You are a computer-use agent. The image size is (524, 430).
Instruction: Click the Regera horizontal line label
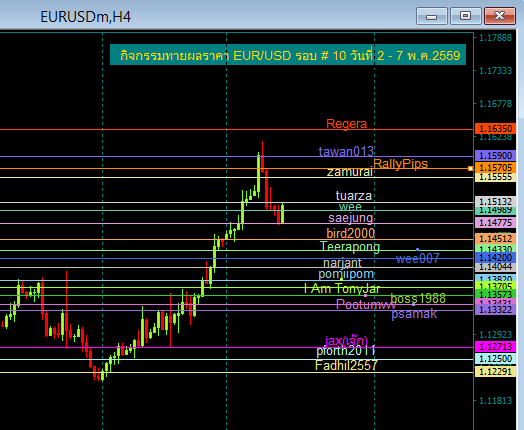346,124
